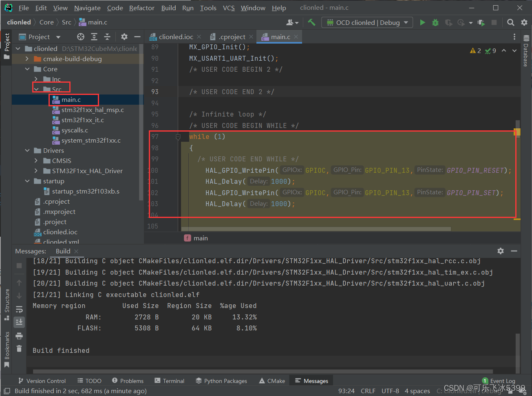Screen dimensions: 532x396
Task: Hide the Project tool window
Action: pyautogui.click(x=137, y=37)
